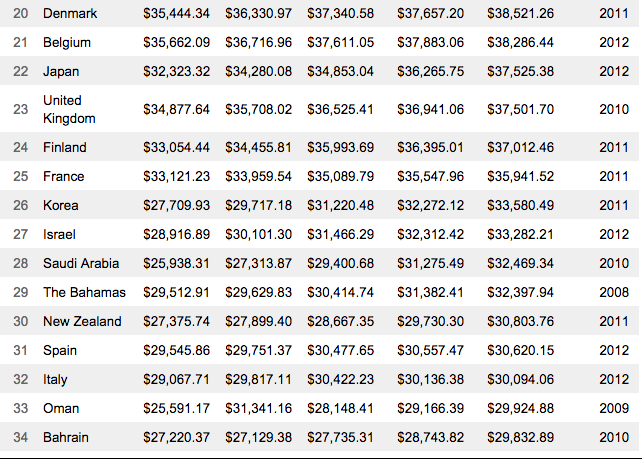Viewport: 642px width, 459px height.
Task: Select the Israel country cell
Action: coord(60,235)
